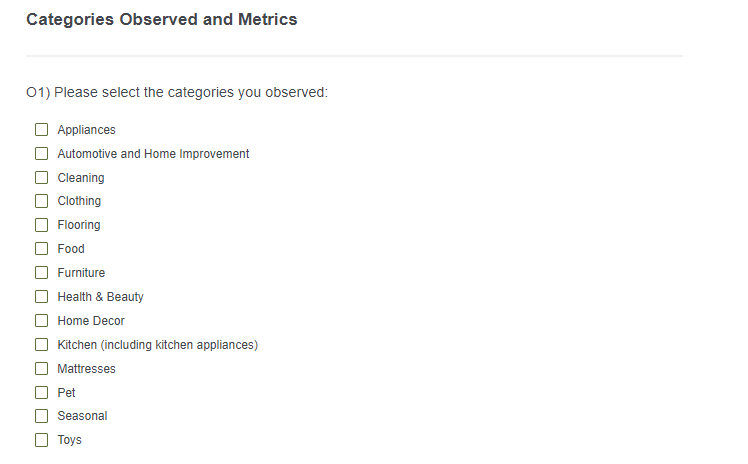Mark the Flooring checkbox
The image size is (748, 464).
click(42, 225)
